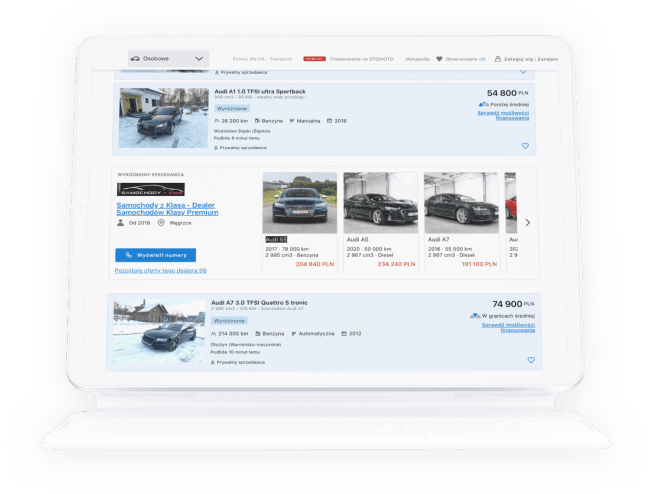This screenshot has width=651, height=494.
Task: Open Motopedia menu item
Action: point(417,59)
